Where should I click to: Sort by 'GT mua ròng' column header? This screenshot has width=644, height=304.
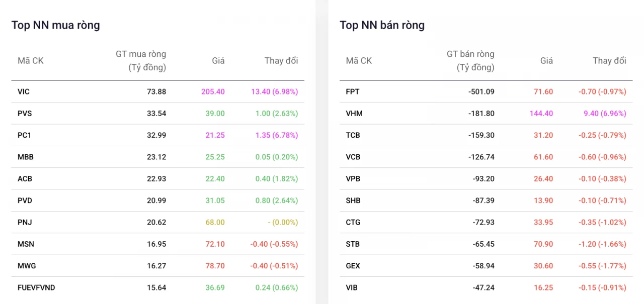(x=141, y=60)
